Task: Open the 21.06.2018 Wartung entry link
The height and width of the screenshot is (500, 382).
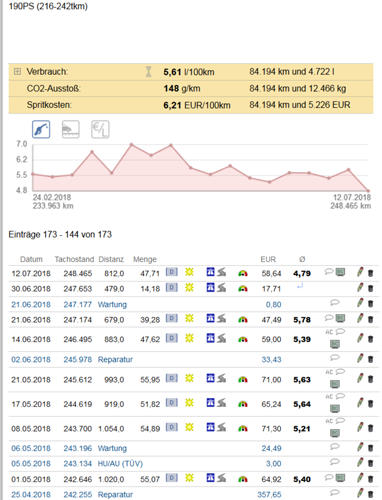Action: [112, 304]
